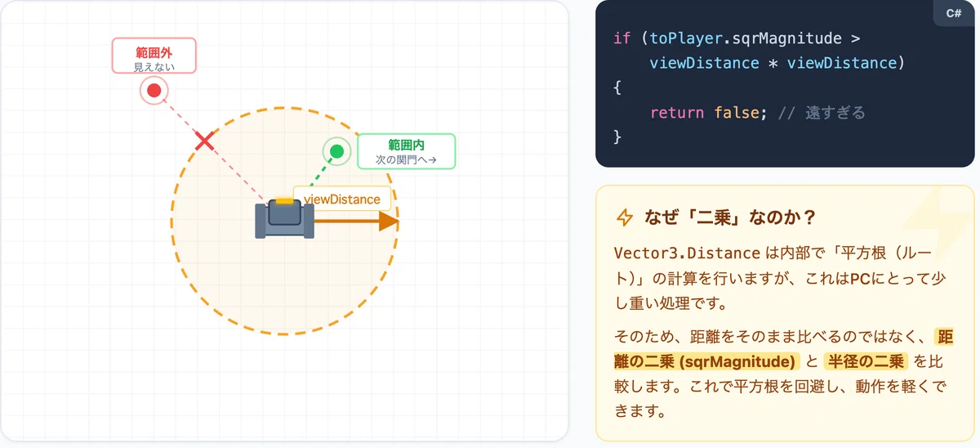980x448 pixels.
Task: Click the orange dashed view range circle
Action: tap(285, 221)
